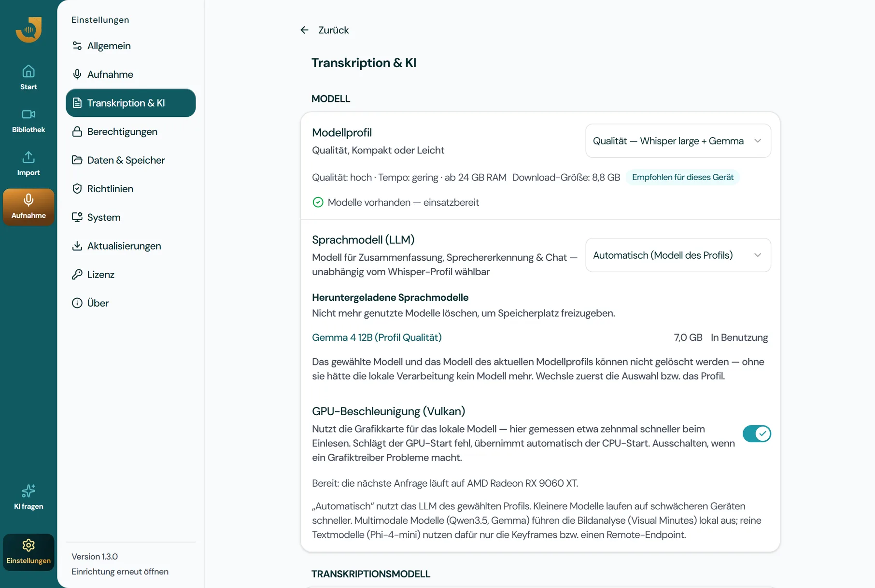Open Modellprofil dropdown

pos(678,141)
